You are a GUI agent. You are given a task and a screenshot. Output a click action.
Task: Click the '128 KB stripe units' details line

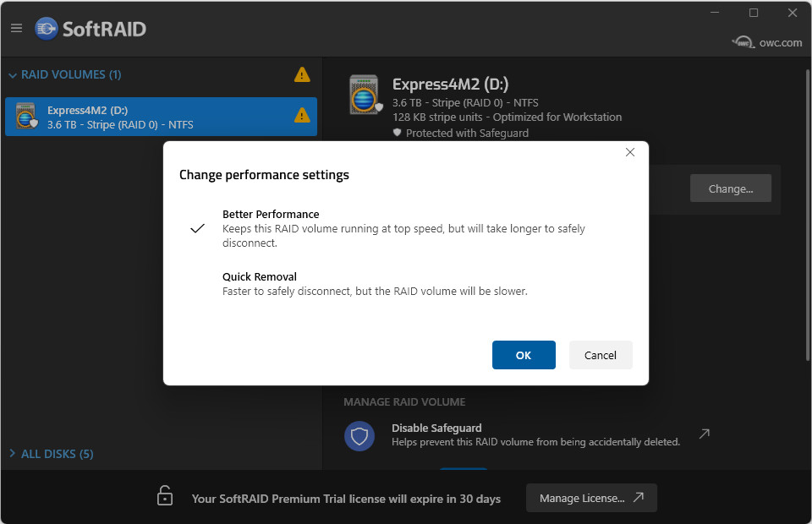507,117
